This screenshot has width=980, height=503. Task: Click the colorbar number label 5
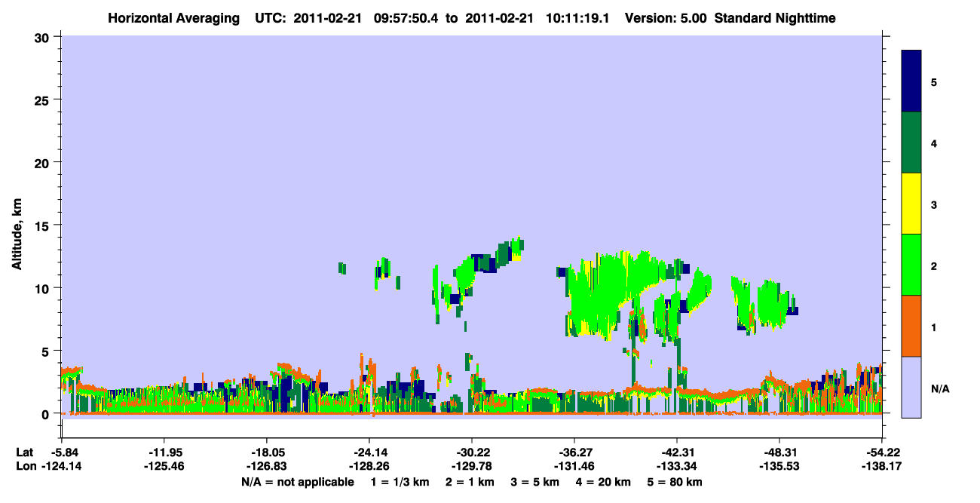pos(934,82)
